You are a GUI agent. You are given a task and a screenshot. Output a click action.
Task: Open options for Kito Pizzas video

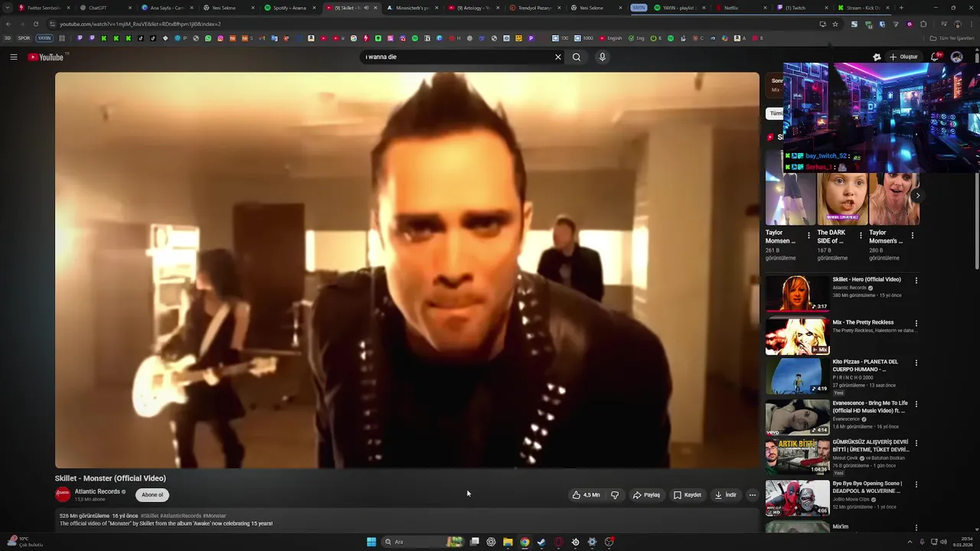pos(916,363)
